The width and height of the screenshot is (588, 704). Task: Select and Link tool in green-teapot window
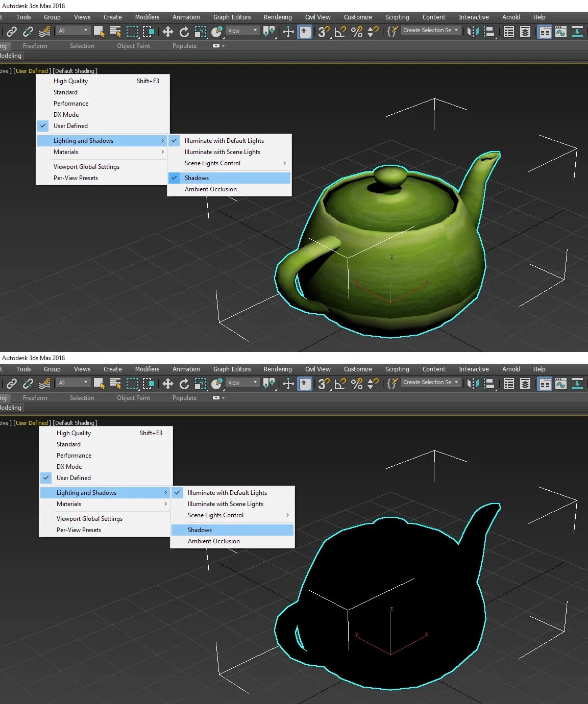coord(11,32)
